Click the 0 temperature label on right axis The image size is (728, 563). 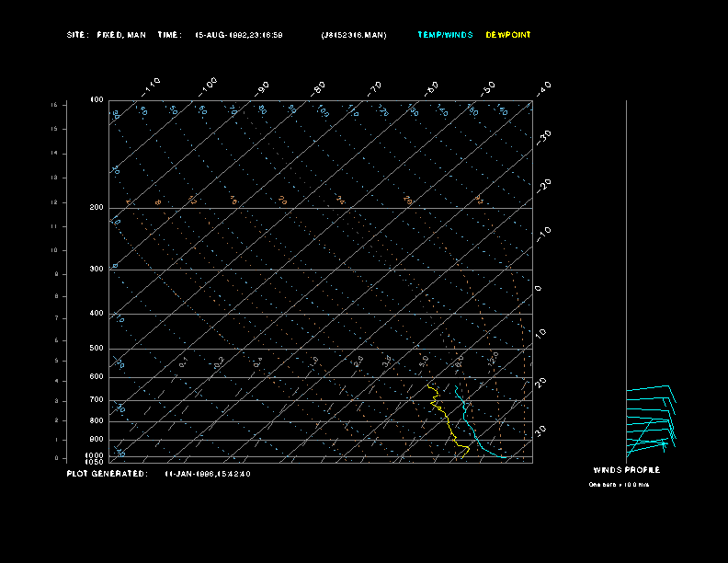(539, 289)
